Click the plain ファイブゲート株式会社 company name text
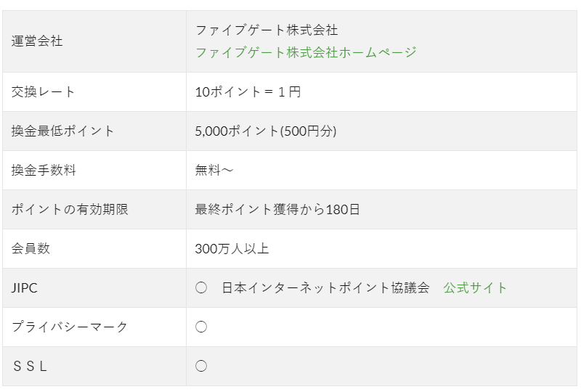The image size is (581, 392). coord(267,30)
